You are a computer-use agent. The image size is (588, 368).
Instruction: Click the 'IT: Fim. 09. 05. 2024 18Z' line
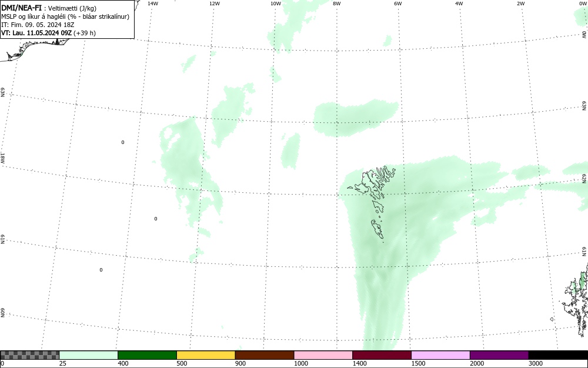pyautogui.click(x=38, y=25)
